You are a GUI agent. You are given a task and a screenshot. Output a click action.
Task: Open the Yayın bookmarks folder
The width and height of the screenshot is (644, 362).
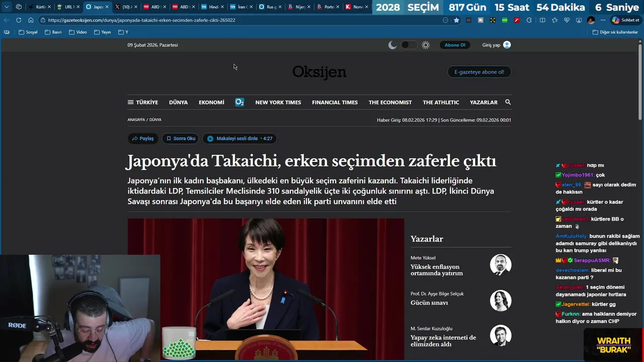click(x=103, y=32)
